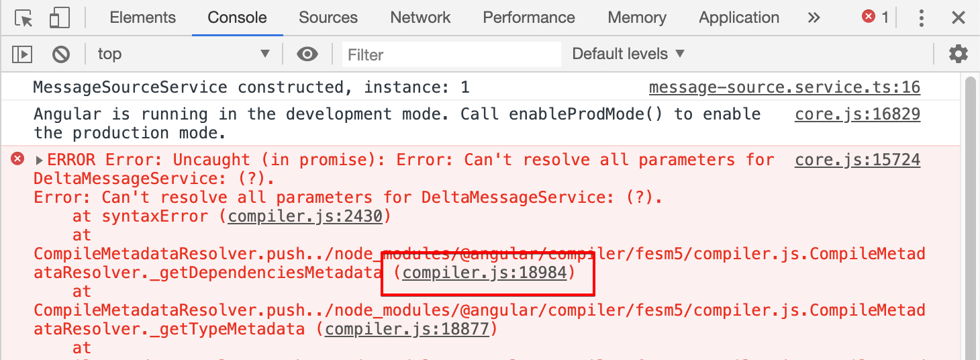Open console settings gear icon
Screen dimensions: 980x360
959,54
